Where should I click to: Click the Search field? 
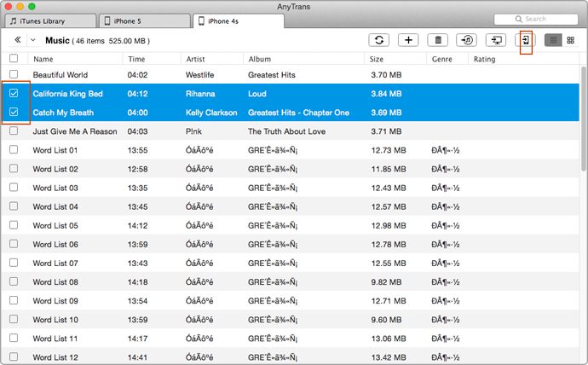click(536, 19)
